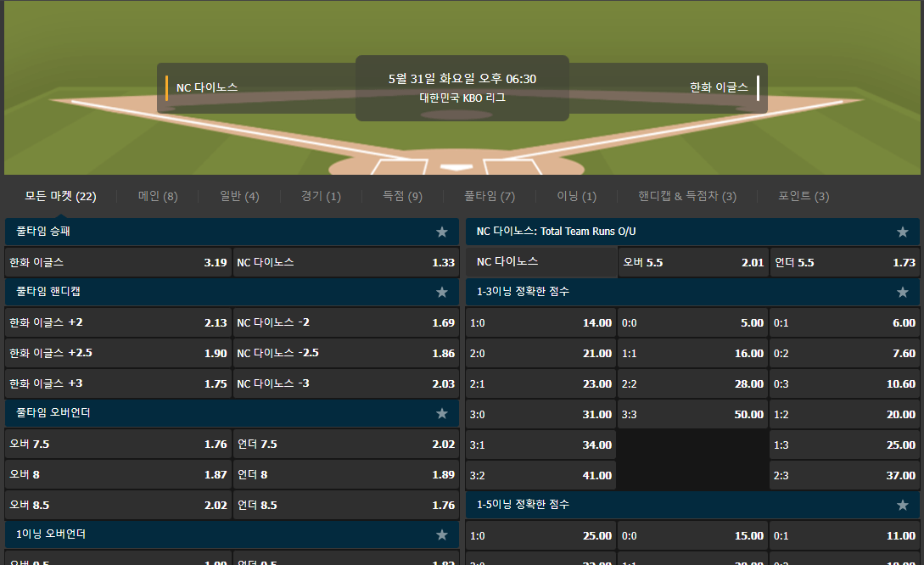Pick exact score 3:3 at 50.00
Screen dimensions: 924x565
coord(693,414)
